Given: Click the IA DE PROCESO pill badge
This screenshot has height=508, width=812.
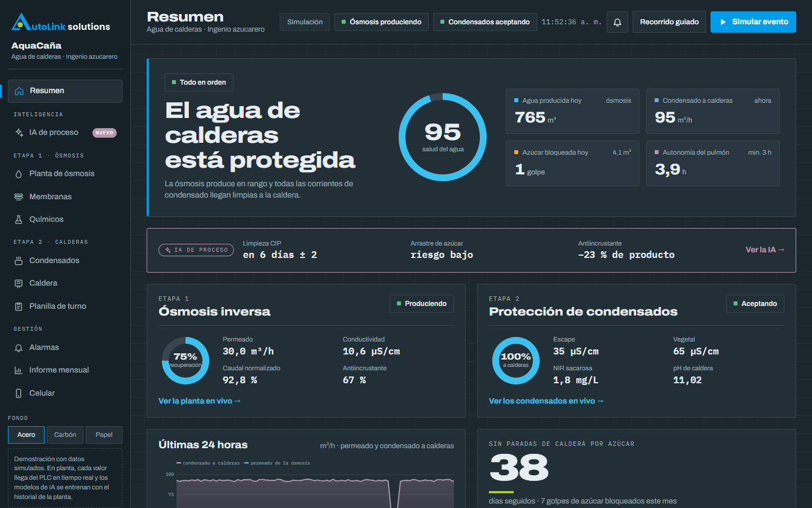Looking at the screenshot, I should click(x=196, y=250).
